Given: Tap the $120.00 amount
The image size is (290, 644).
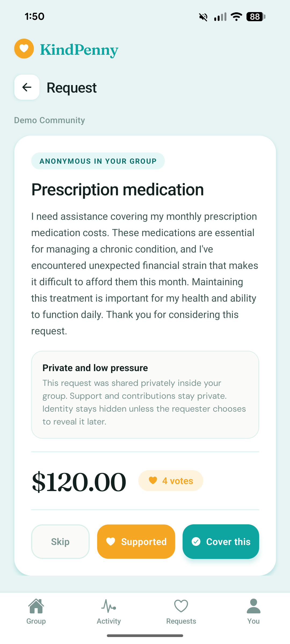Looking at the screenshot, I should pos(79,482).
